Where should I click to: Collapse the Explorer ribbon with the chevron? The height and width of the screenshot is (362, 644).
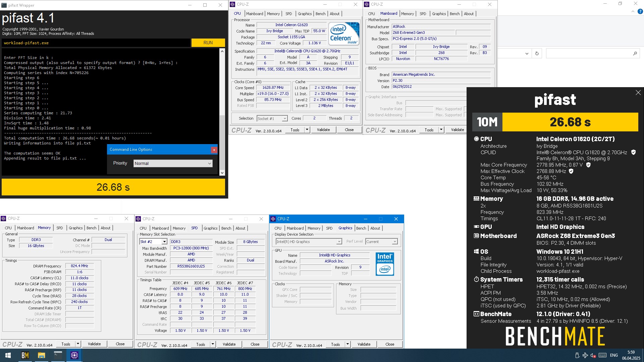(x=633, y=11)
